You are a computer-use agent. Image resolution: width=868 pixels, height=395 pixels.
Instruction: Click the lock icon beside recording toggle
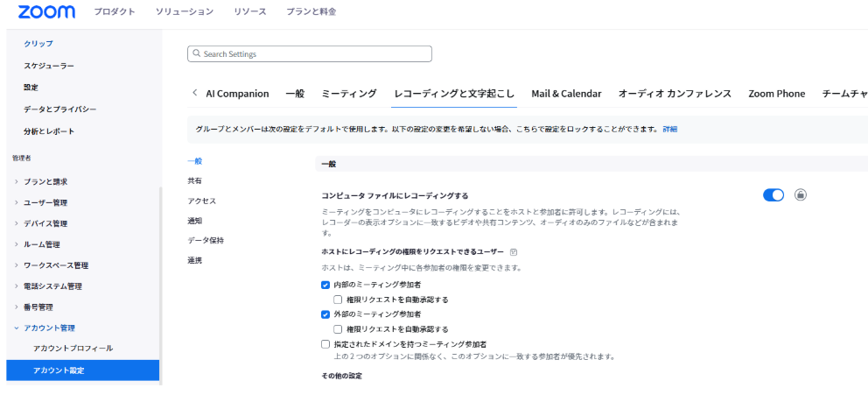click(800, 195)
